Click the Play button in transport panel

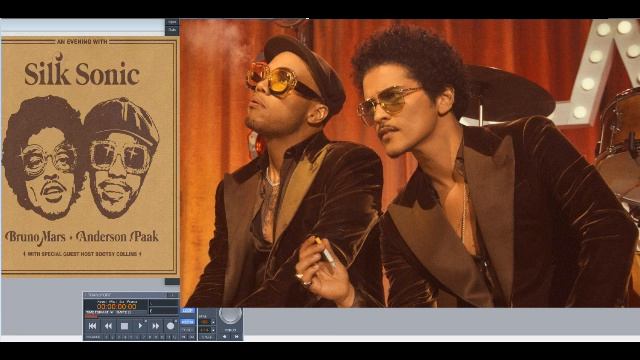140,326
